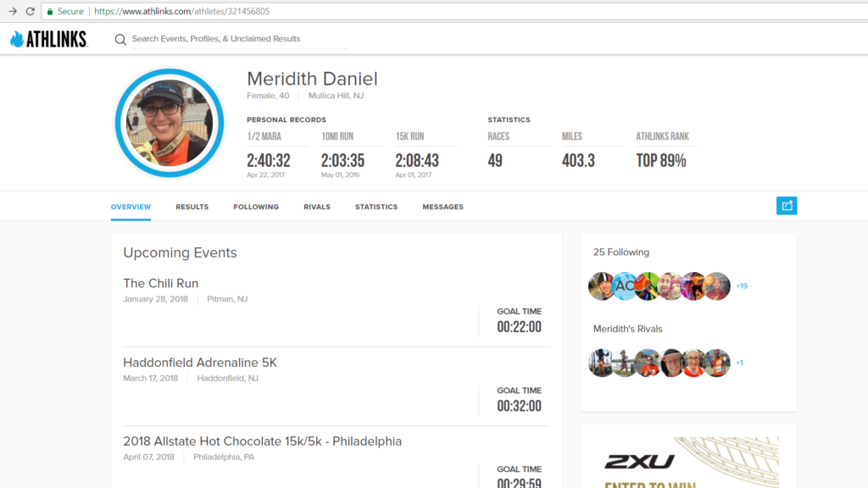Open Meridith Daniel's profile photo
Screen dimensions: 868x488
pyautogui.click(x=170, y=123)
